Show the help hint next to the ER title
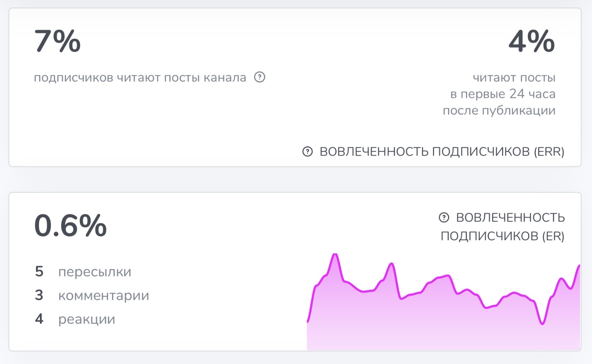592x364 pixels. [444, 217]
